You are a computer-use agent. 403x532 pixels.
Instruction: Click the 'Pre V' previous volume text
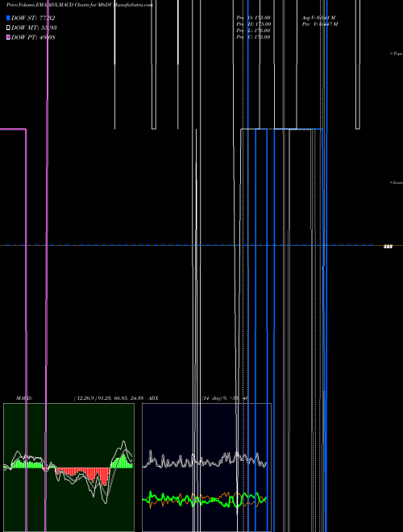pos(320,24)
